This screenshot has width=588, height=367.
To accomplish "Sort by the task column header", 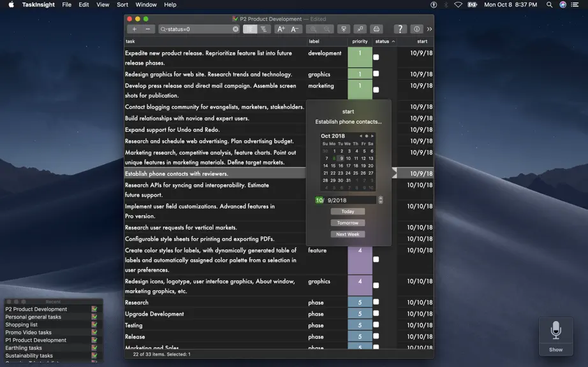I will 216,41.
